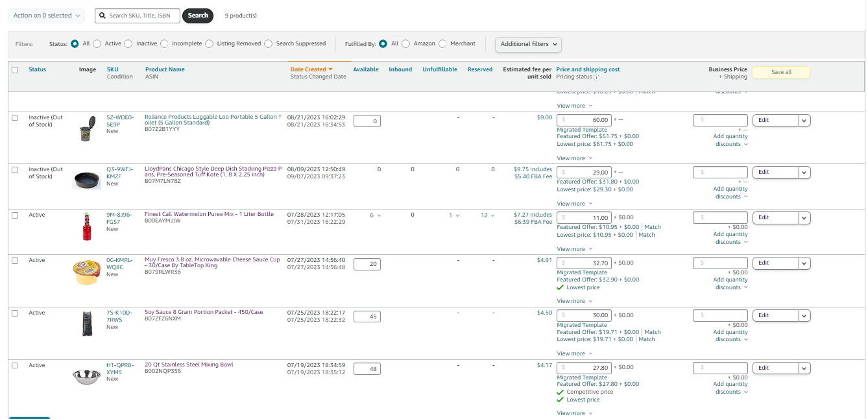Check the Luggable Loo row checkbox
The image size is (868, 419).
(x=15, y=118)
